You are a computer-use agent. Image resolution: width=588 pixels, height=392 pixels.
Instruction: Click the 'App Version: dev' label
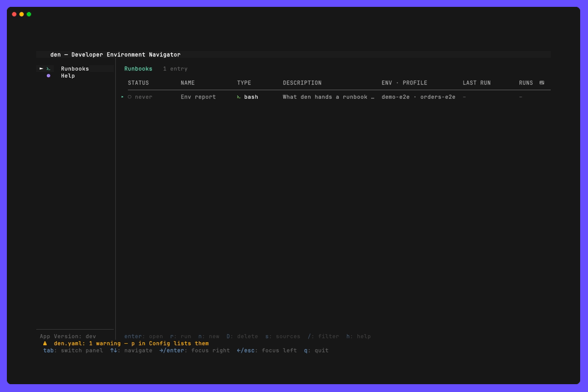click(x=68, y=337)
